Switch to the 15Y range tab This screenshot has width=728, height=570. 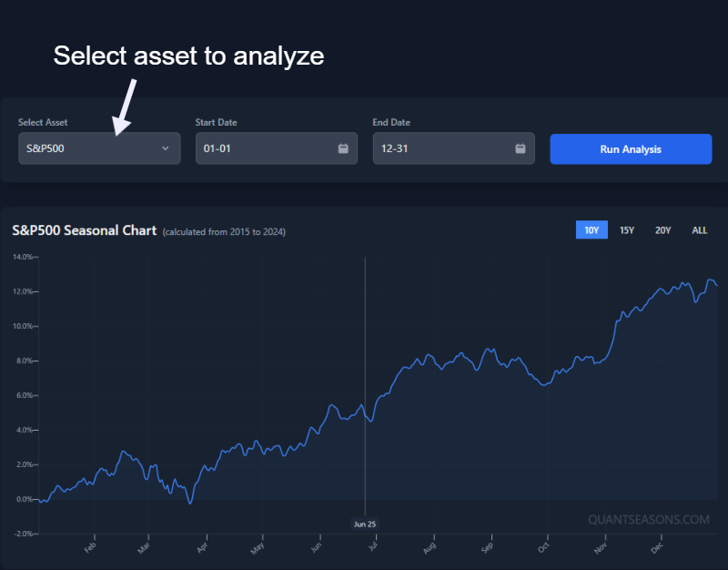pyautogui.click(x=627, y=230)
